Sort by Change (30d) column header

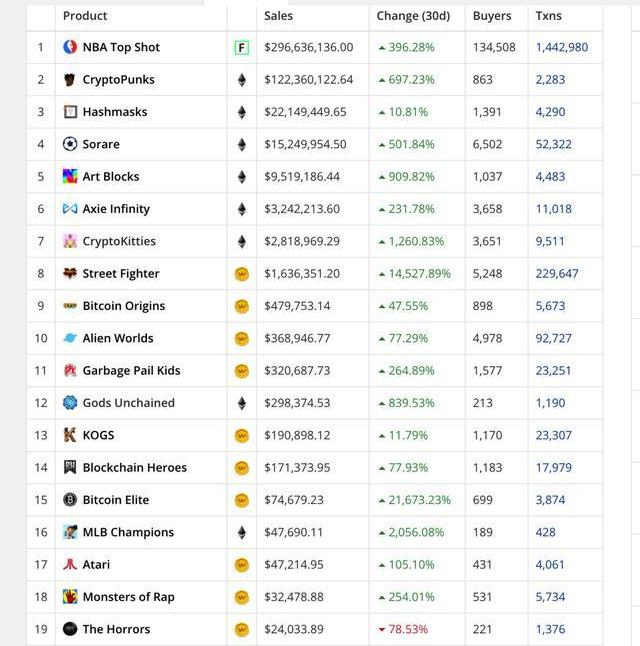[413, 16]
